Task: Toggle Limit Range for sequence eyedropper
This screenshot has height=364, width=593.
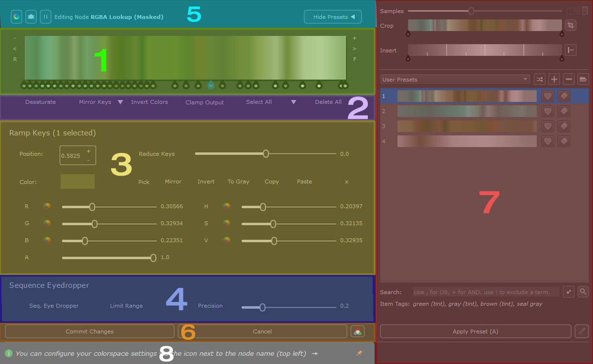Action: click(126, 306)
